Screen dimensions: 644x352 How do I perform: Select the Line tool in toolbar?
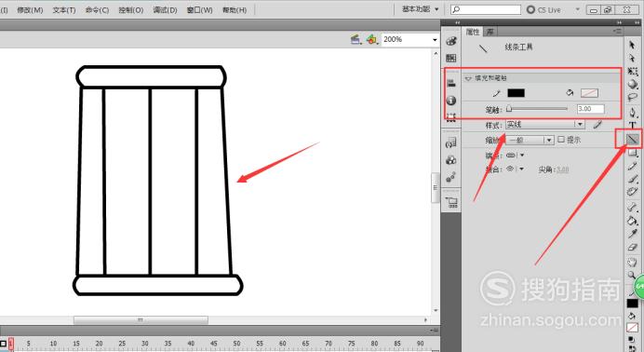[x=633, y=140]
